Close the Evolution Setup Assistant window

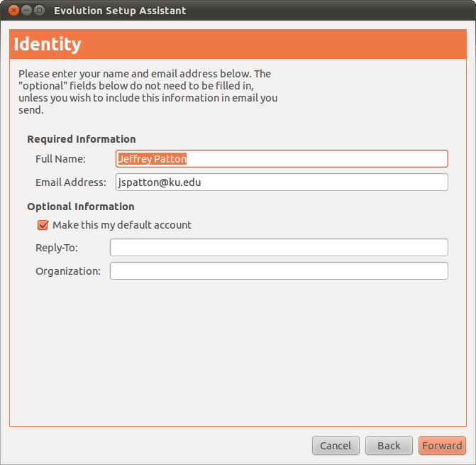click(x=13, y=11)
